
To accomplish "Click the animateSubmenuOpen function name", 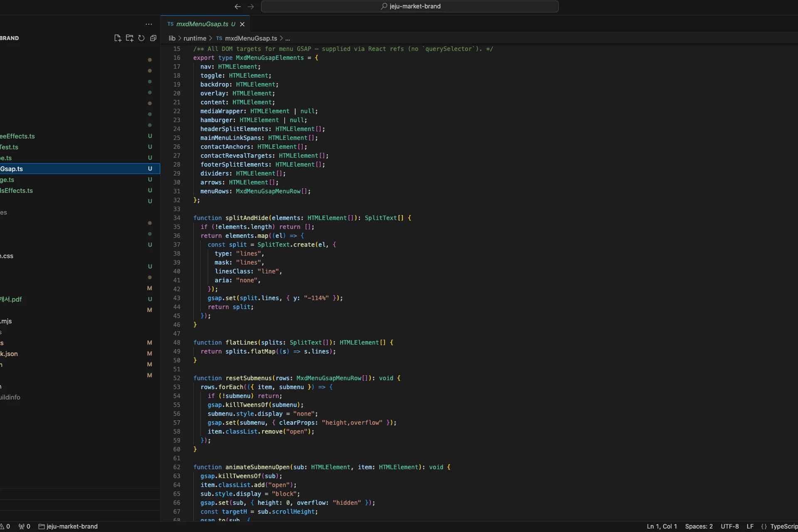I will click(257, 467).
